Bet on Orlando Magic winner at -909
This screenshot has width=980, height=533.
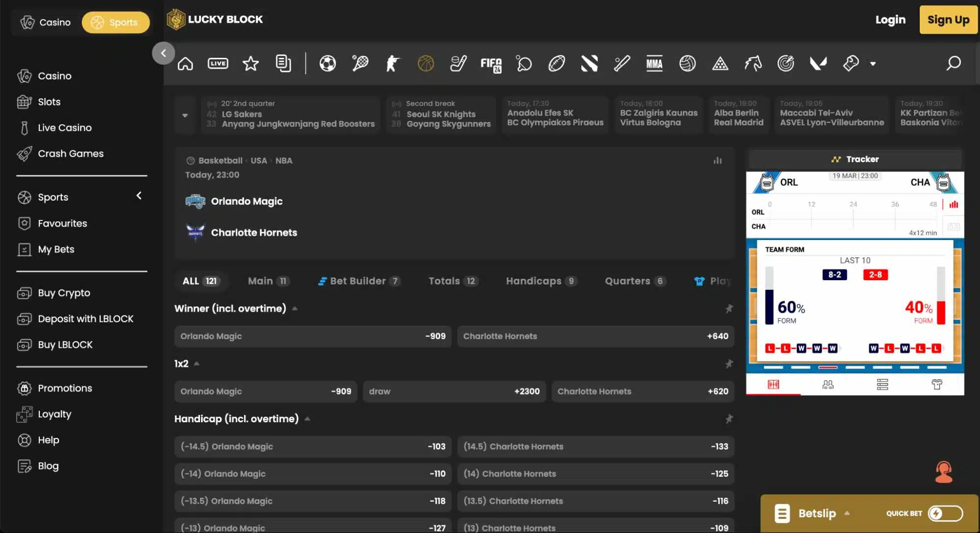pos(313,337)
